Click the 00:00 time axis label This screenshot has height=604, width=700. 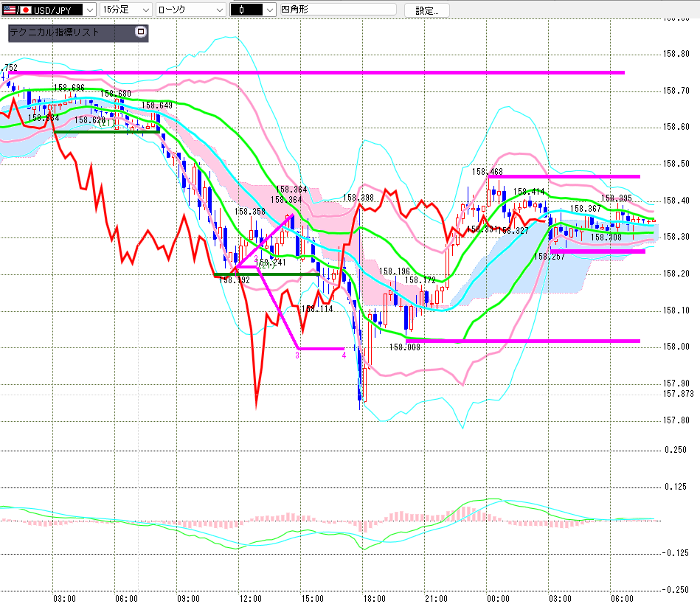pyautogui.click(x=498, y=599)
